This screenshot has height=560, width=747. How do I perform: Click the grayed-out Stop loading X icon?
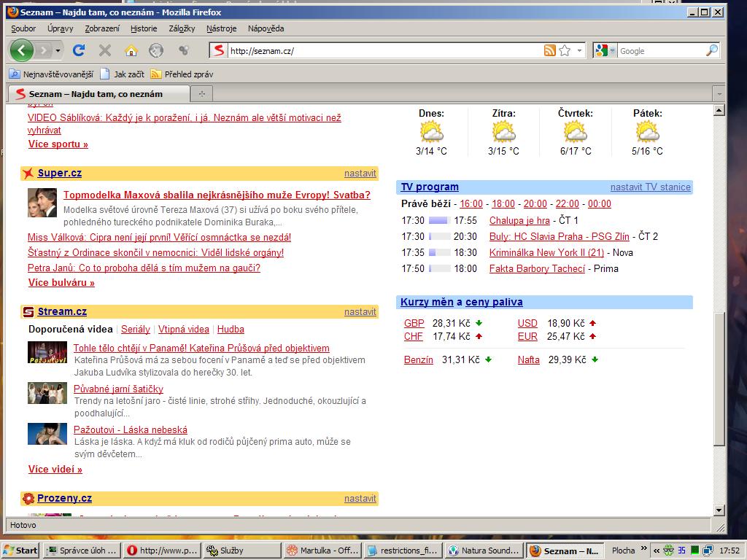(x=105, y=50)
